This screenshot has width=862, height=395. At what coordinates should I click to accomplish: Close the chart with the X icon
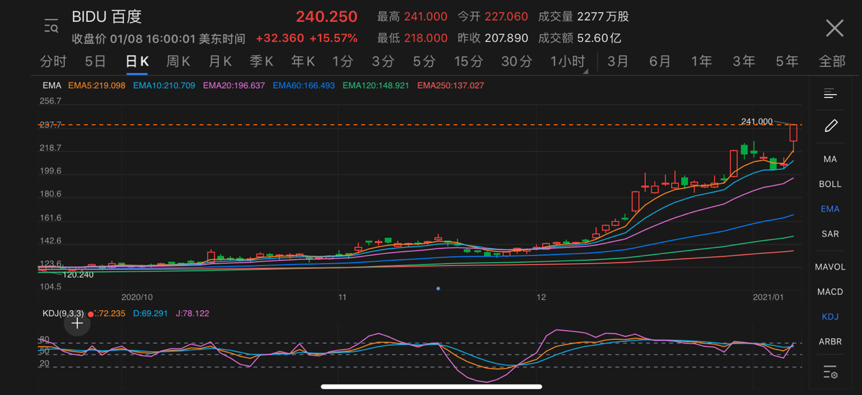pyautogui.click(x=835, y=28)
